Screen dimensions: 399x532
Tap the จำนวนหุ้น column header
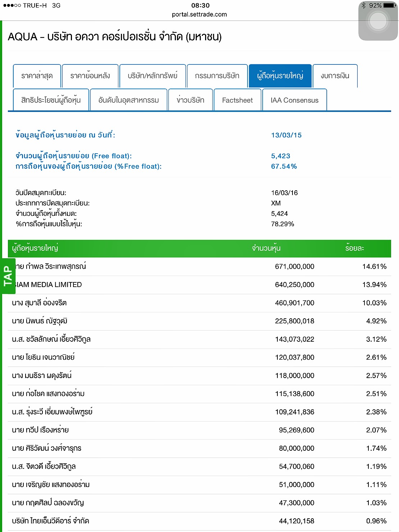pos(266,248)
